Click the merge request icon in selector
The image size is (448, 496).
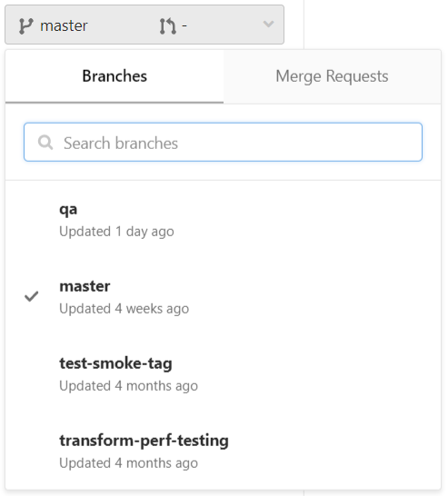(168, 26)
